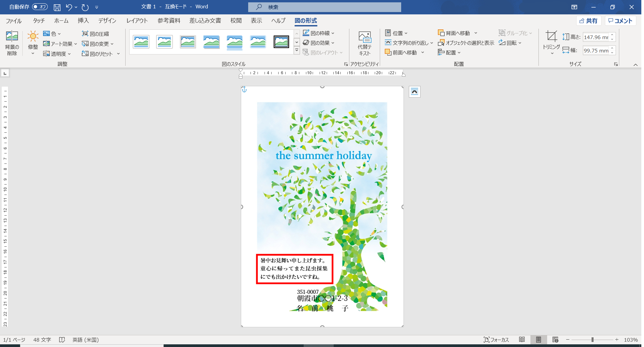The width and height of the screenshot is (644, 347).
Task: Open the 図のスタイル dialog launcher
Action: (x=346, y=64)
